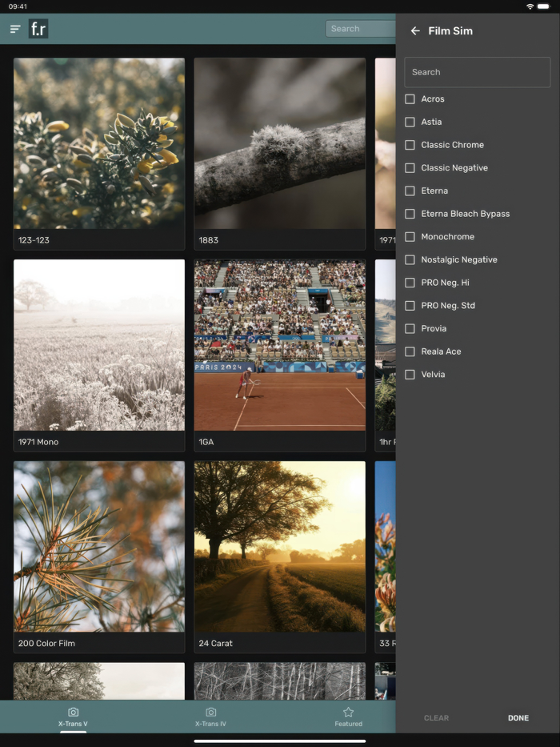
Task: Open the 1971 Mono recipe thumbnail
Action: pyautogui.click(x=99, y=345)
